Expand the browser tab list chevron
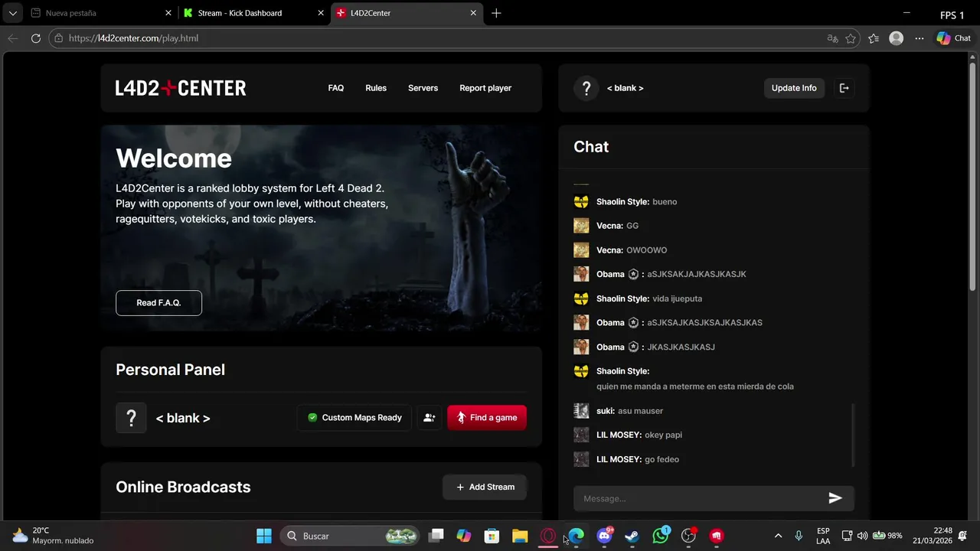Image resolution: width=980 pixels, height=551 pixels. click(x=13, y=13)
